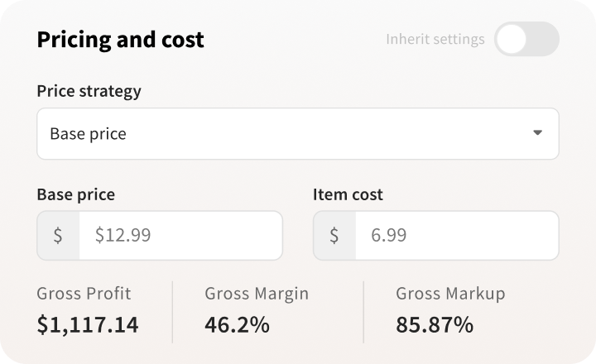
Task: Toggle the Inherit settings switch
Action: pyautogui.click(x=526, y=39)
